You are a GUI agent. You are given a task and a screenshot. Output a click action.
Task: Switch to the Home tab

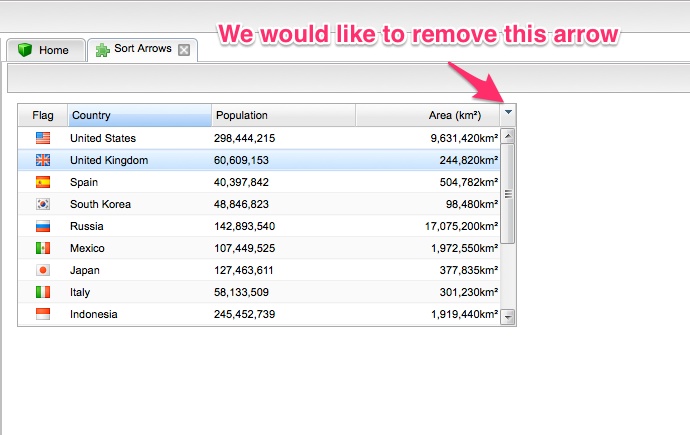click(x=45, y=50)
